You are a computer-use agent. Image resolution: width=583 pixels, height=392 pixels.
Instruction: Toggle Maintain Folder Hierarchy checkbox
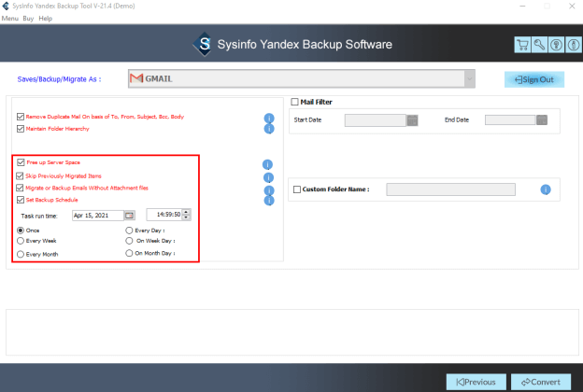[21, 129]
